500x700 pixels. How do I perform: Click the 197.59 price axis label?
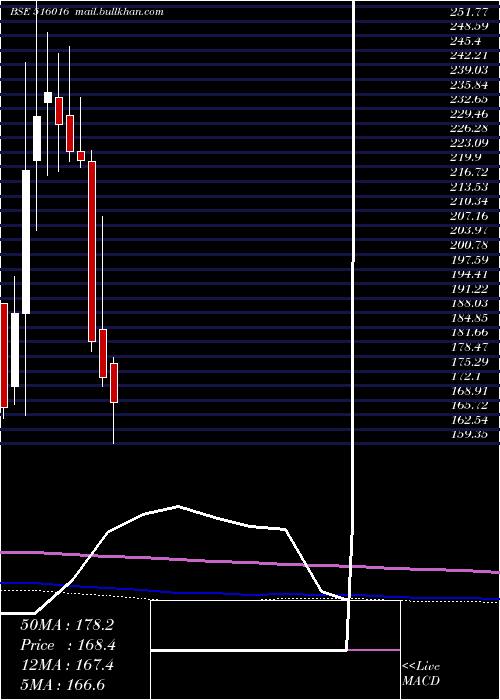[x=469, y=260]
